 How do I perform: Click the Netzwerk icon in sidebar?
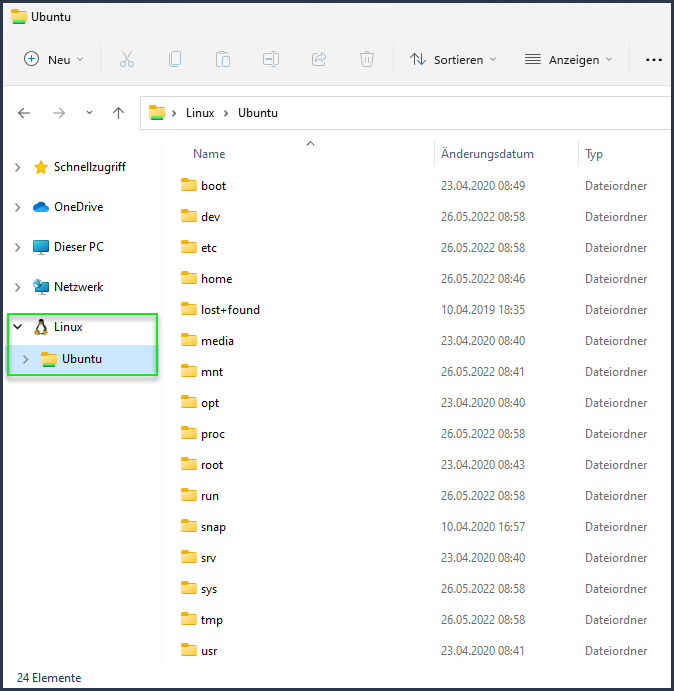(41, 287)
